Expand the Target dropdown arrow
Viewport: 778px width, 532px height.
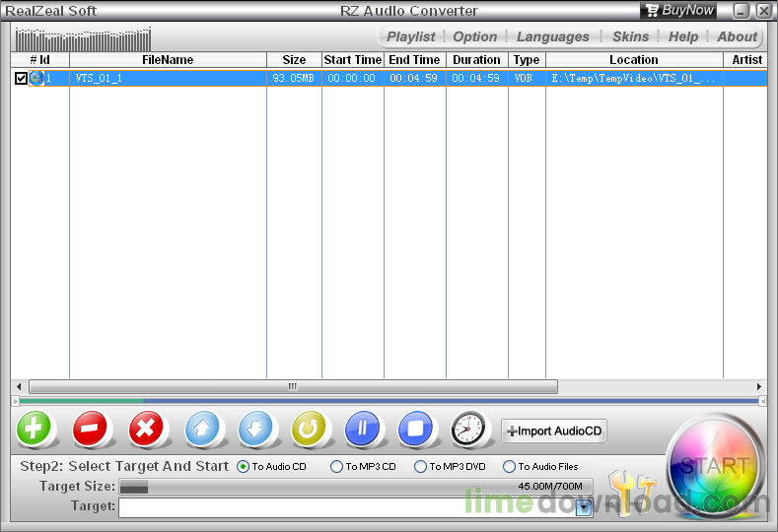point(583,507)
